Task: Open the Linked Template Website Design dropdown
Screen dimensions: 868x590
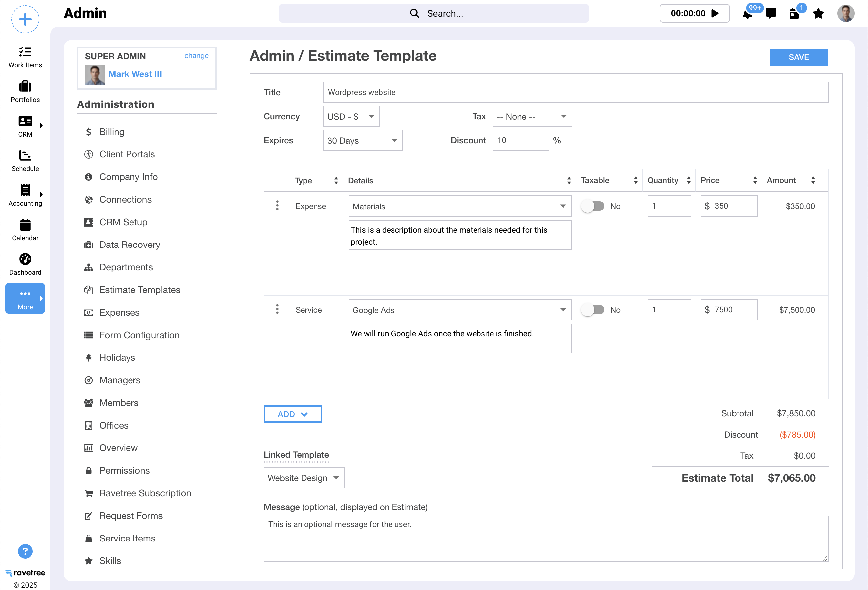Action: coord(304,477)
